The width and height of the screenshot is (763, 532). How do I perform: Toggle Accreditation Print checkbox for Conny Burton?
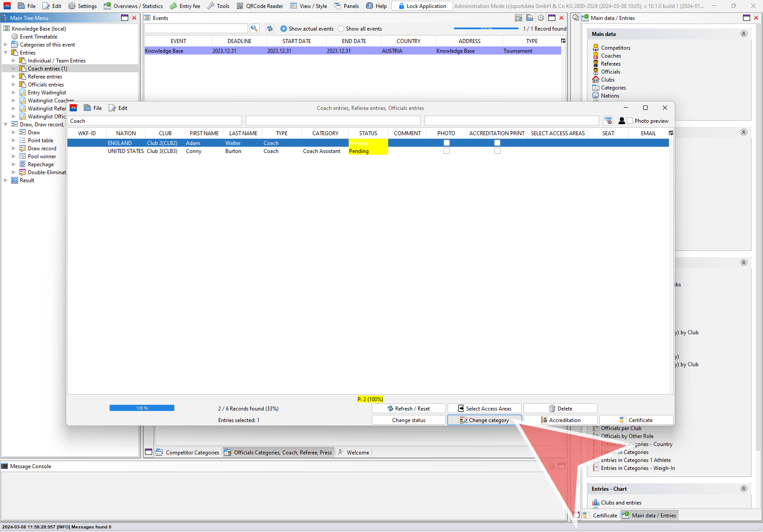(497, 151)
